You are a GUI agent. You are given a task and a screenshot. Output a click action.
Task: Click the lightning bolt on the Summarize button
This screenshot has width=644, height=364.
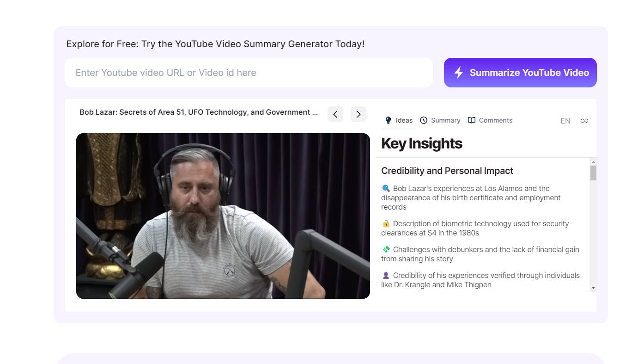(x=458, y=72)
